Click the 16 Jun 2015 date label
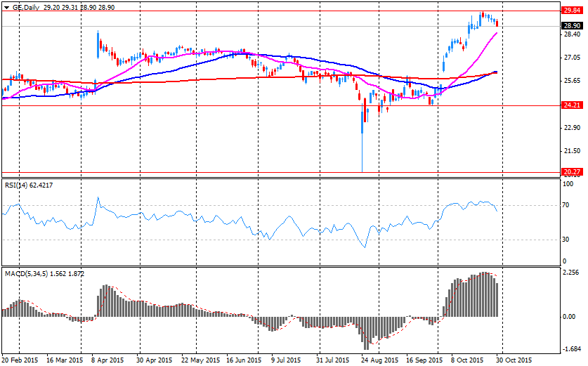 (244, 360)
